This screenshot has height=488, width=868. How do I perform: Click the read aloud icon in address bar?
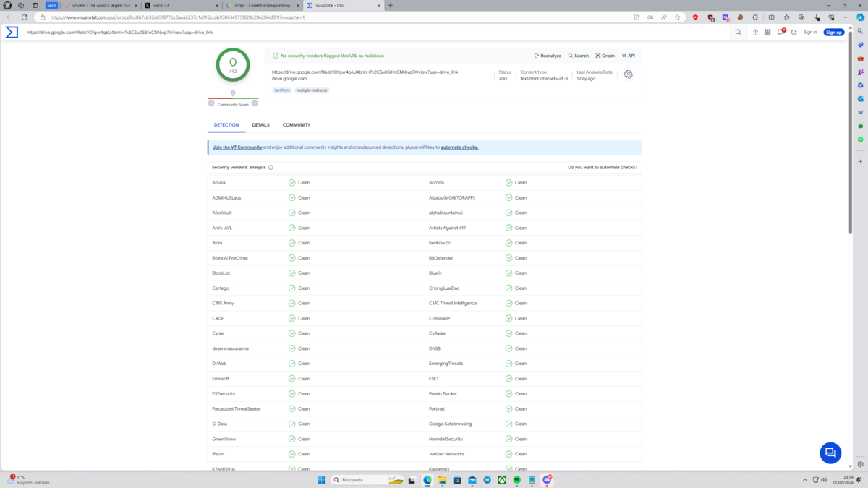pyautogui.click(x=664, y=17)
